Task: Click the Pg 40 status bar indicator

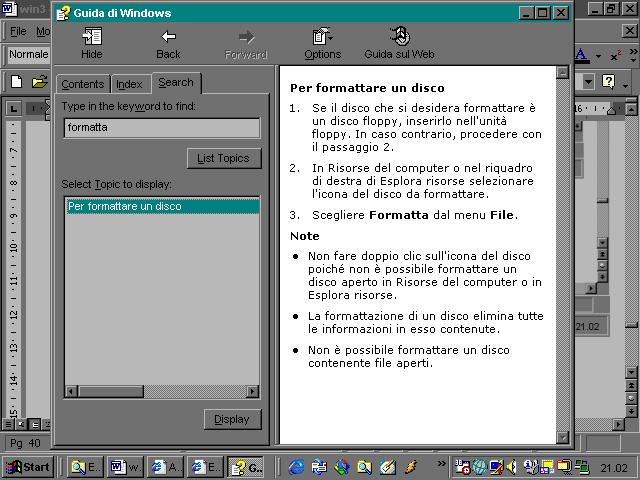Action: [25, 443]
